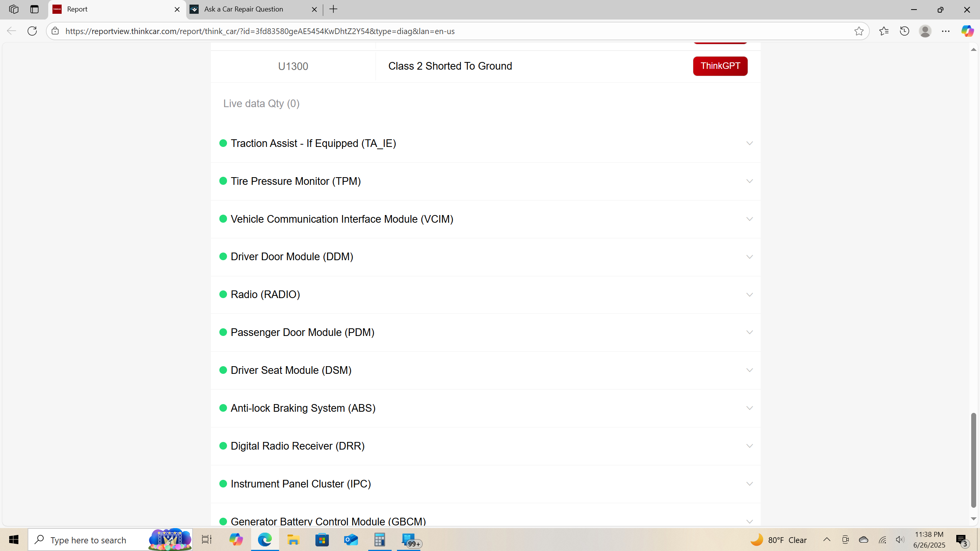Click the browser address bar URL

(260, 31)
